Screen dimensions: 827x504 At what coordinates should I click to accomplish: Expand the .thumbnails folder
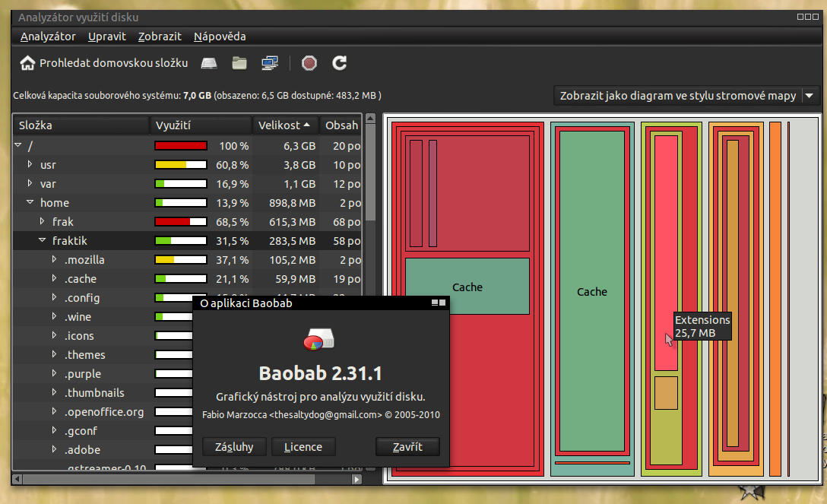point(54,392)
